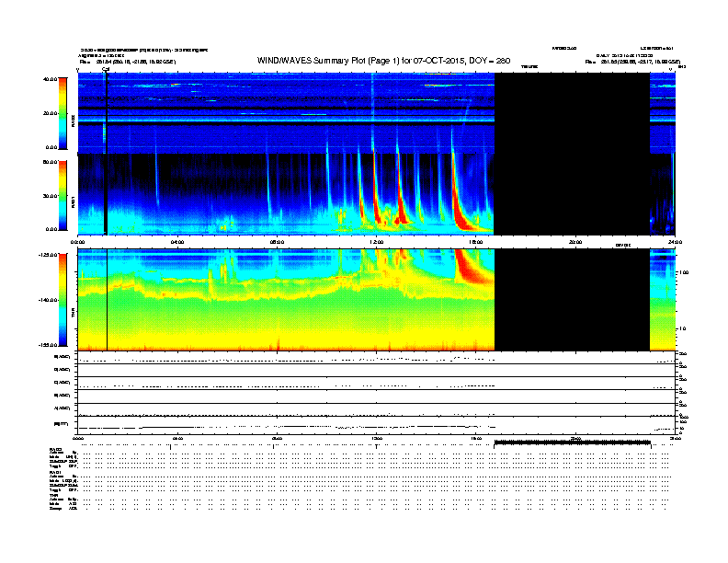728x563 pixels.
Task: Click the thick black bar on bottom timeline
Action: click(572, 443)
